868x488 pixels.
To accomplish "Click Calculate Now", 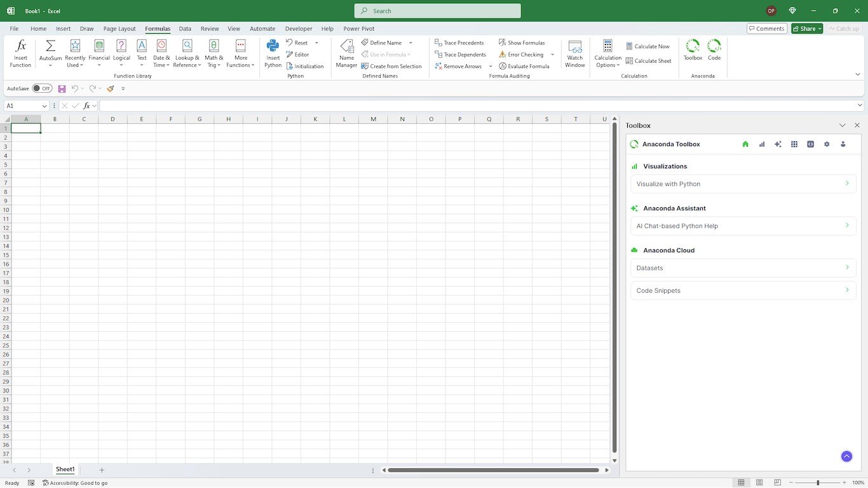I will [648, 46].
